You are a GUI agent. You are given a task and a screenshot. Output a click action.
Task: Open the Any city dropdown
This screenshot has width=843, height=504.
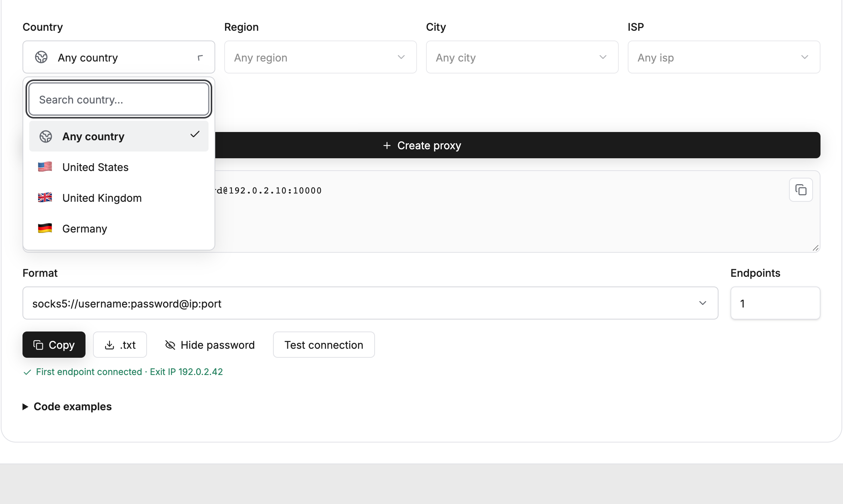pos(522,57)
